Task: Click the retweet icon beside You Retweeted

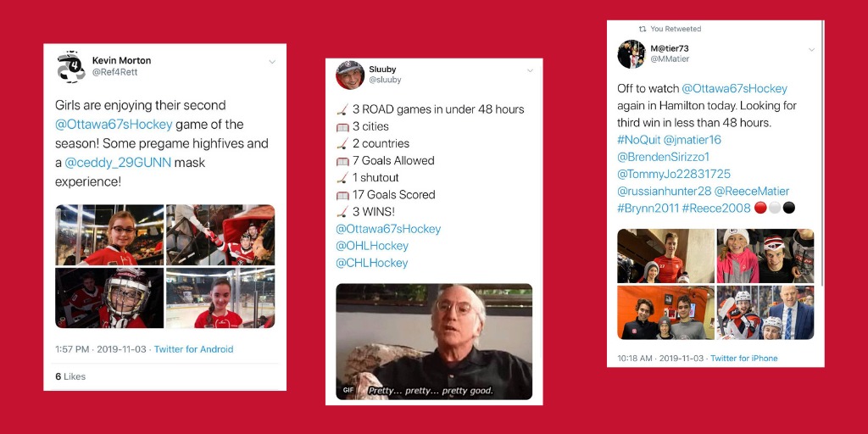Action: 643,29
